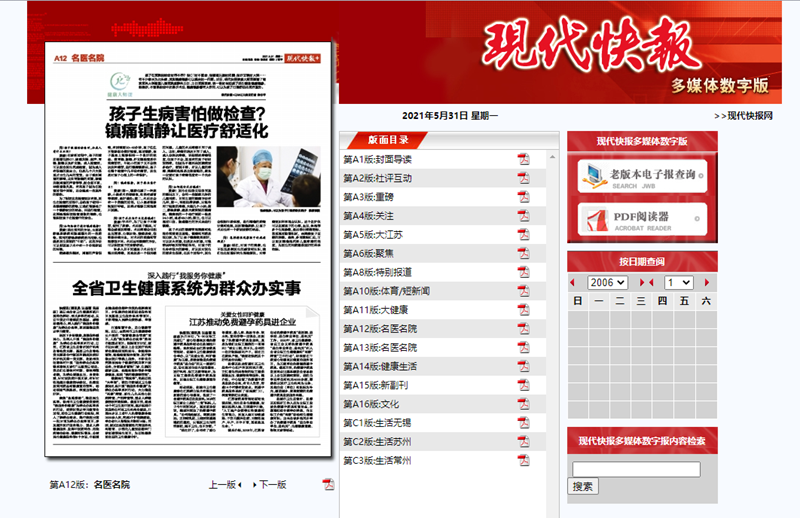Select 第A13版:名医名院 in directory list
800x518 pixels.
coord(380,348)
